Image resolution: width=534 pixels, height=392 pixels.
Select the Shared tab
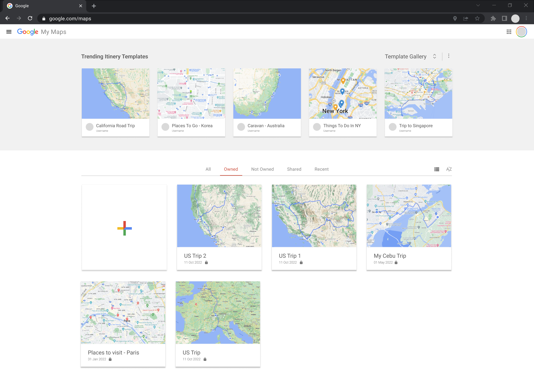pyautogui.click(x=294, y=169)
